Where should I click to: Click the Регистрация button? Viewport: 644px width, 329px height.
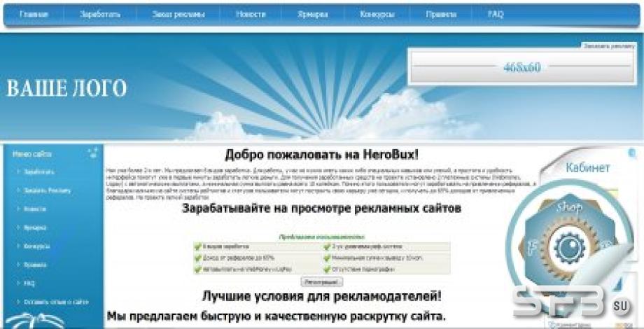click(321, 282)
